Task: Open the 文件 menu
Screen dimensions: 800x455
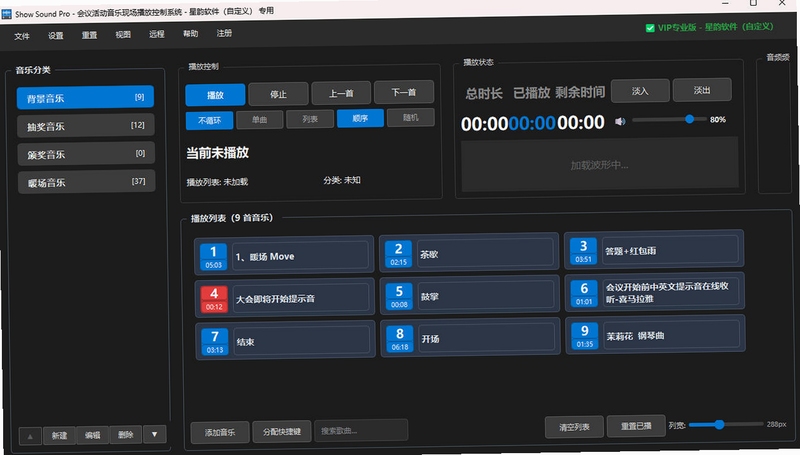Action: pyautogui.click(x=22, y=36)
